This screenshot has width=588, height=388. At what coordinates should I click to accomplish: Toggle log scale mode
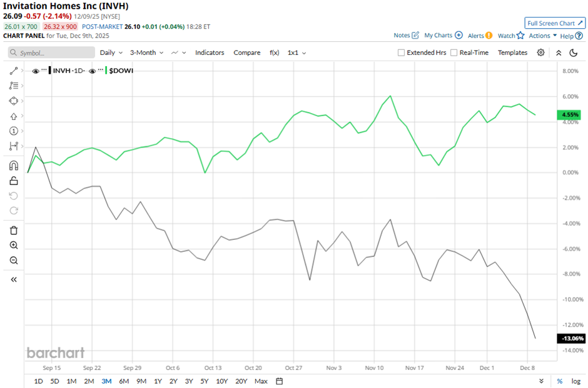click(576, 381)
